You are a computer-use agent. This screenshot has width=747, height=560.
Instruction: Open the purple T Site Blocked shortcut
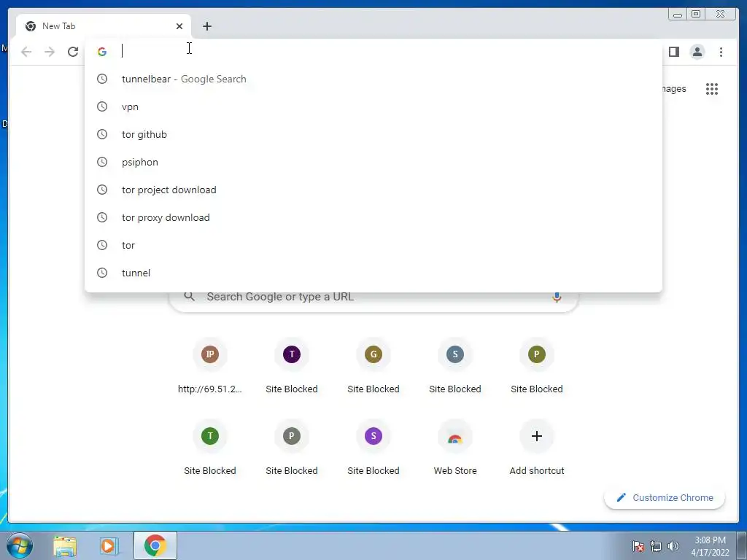click(292, 367)
